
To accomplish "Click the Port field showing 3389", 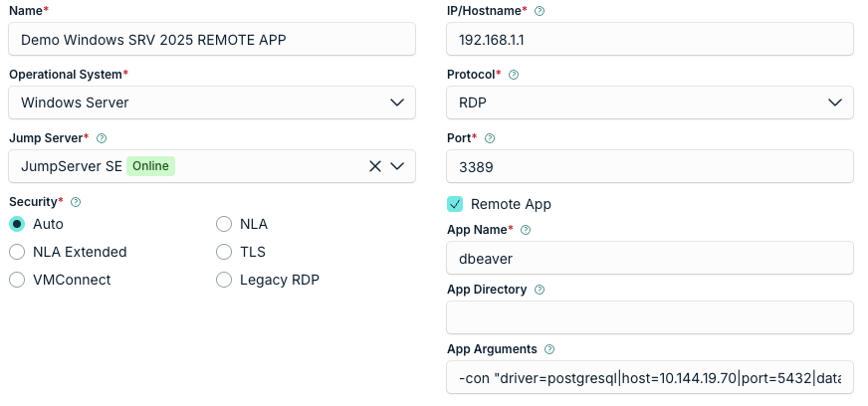I will tap(650, 166).
